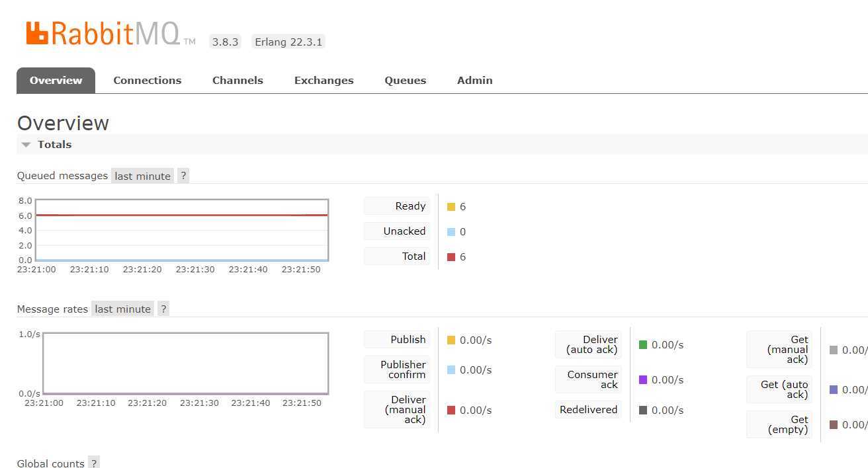
Task: Open the Exchanges tab
Action: [324, 81]
